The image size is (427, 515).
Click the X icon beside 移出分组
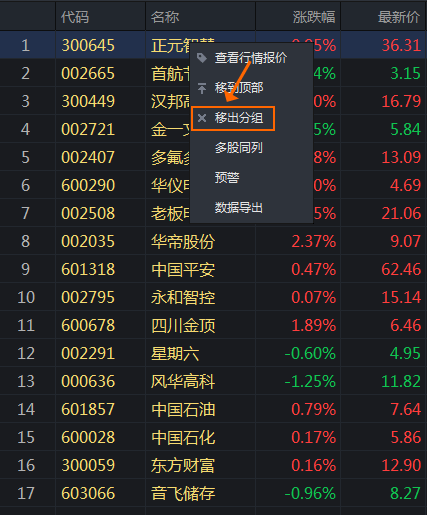[x=202, y=118]
